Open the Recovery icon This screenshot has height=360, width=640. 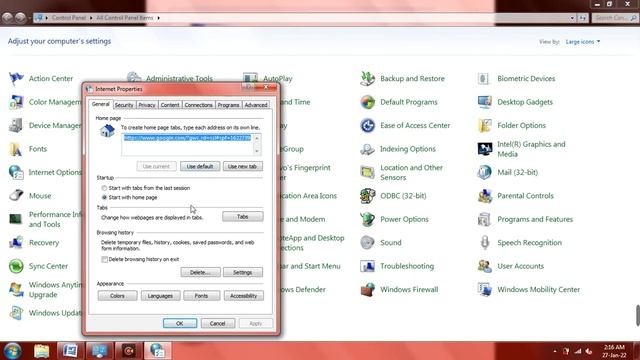coord(16,242)
